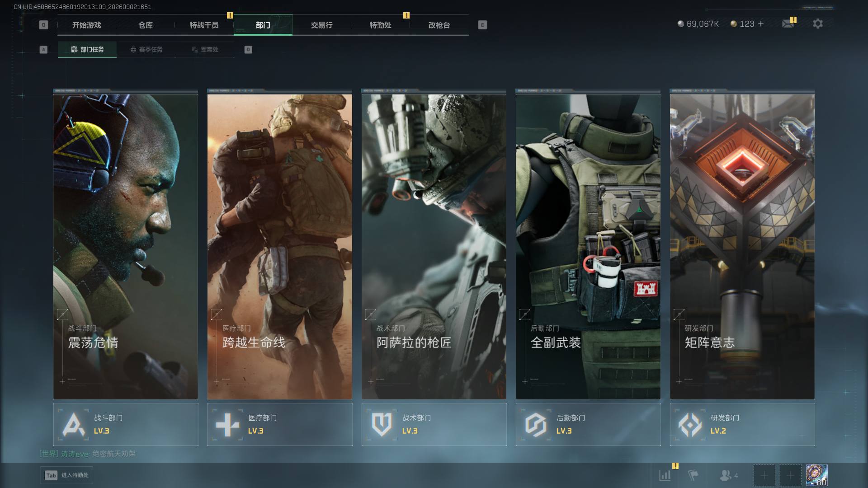Click the combat department A-shaped emblem
Screen dimensions: 868x488
73,425
